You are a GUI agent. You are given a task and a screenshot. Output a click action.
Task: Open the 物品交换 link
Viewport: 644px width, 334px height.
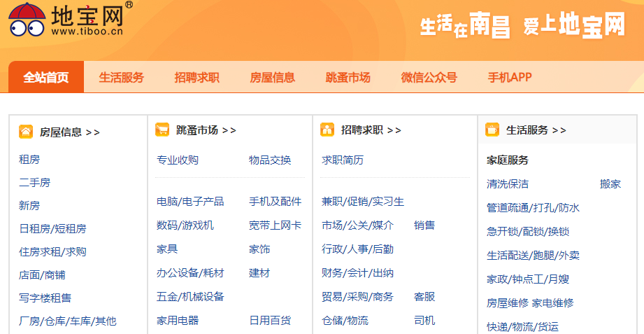[x=270, y=160]
